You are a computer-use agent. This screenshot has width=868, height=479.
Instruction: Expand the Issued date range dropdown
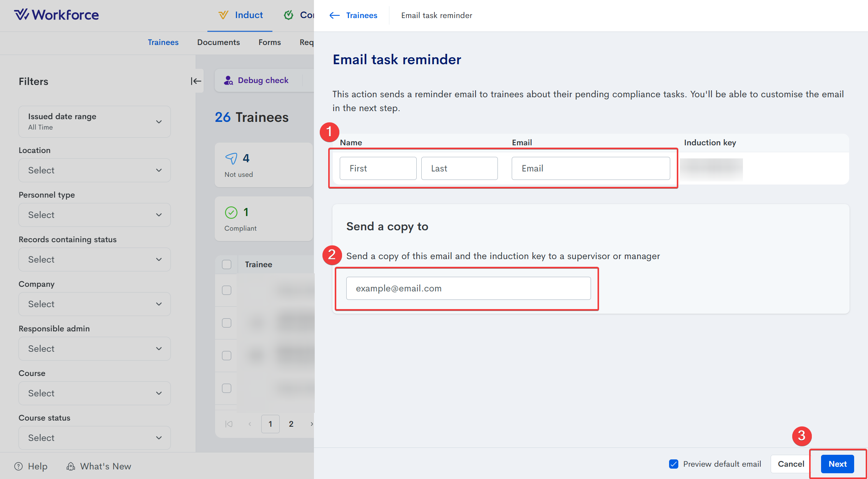coord(95,121)
